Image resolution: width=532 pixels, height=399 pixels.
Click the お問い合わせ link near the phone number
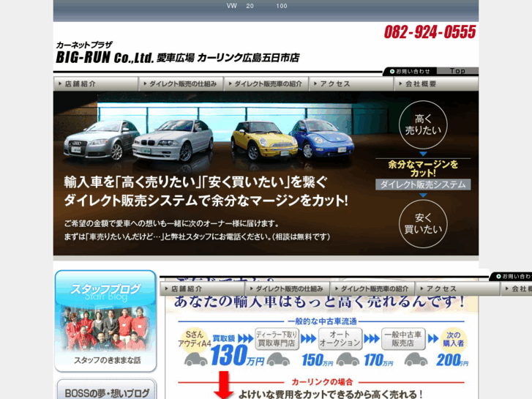pyautogui.click(x=410, y=71)
